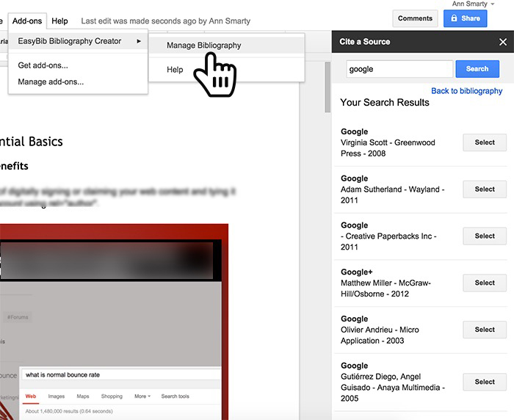Image resolution: width=514 pixels, height=420 pixels.
Task: Open the Help menu in menu bar
Action: tap(59, 21)
